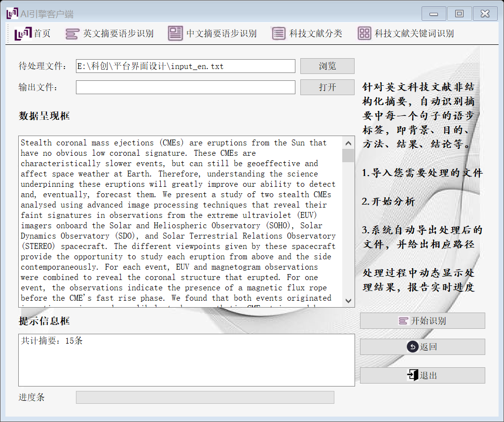
Task: Click the exit door icon on 退出
Action: pyautogui.click(x=412, y=376)
